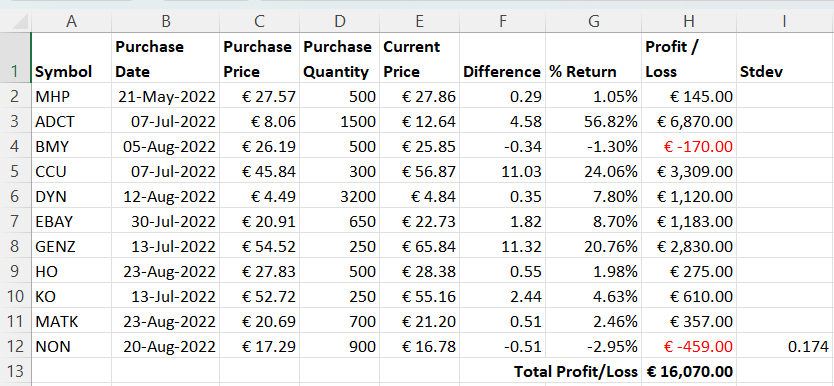834x386 pixels.
Task: Select the Total Profit/Loss value €16,070.00
Action: 689,372
